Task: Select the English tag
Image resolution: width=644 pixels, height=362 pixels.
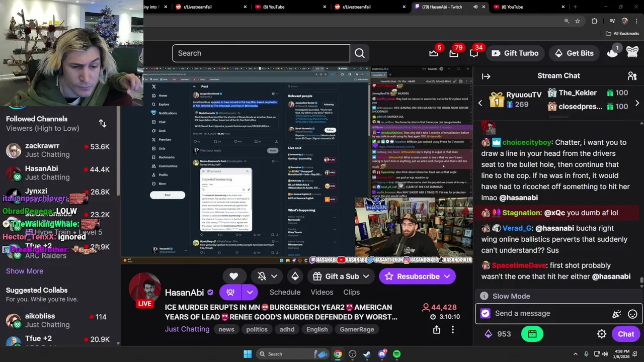Action: [x=317, y=329]
